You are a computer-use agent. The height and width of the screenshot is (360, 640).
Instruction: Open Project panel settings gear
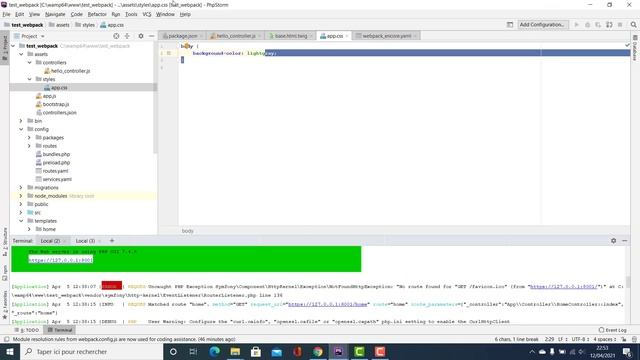point(141,36)
